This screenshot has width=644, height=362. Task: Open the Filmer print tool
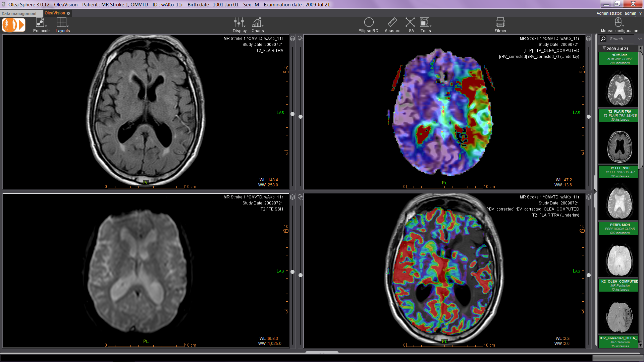click(x=500, y=22)
